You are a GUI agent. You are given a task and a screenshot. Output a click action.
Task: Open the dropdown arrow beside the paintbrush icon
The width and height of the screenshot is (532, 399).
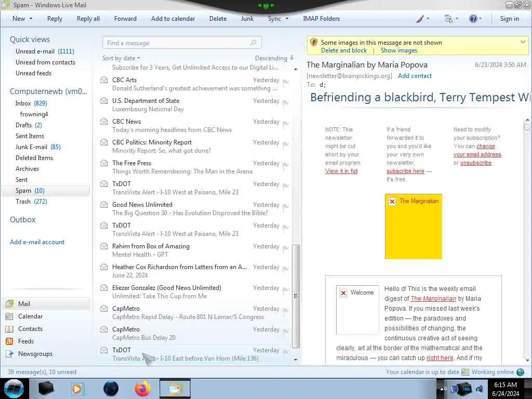click(428, 19)
